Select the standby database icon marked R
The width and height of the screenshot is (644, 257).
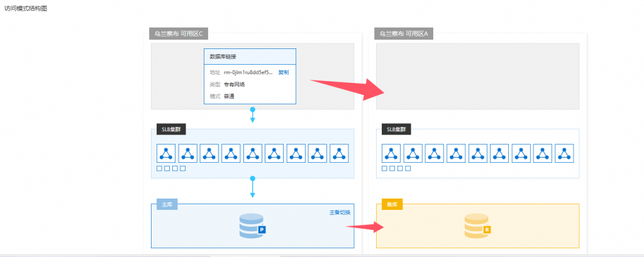477,226
